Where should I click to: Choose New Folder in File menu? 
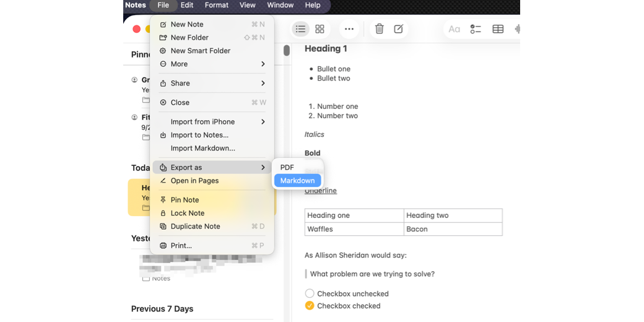(212, 37)
